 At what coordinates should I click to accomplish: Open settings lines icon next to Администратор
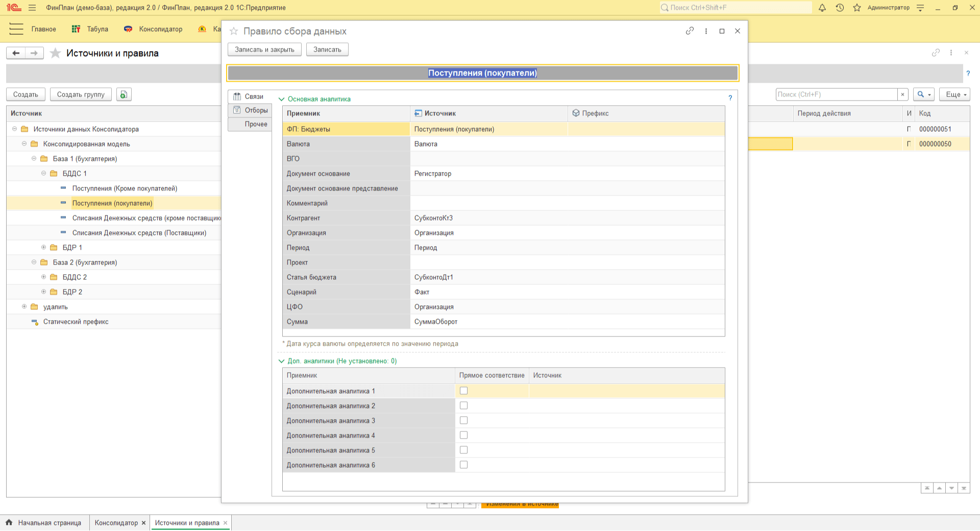point(920,8)
